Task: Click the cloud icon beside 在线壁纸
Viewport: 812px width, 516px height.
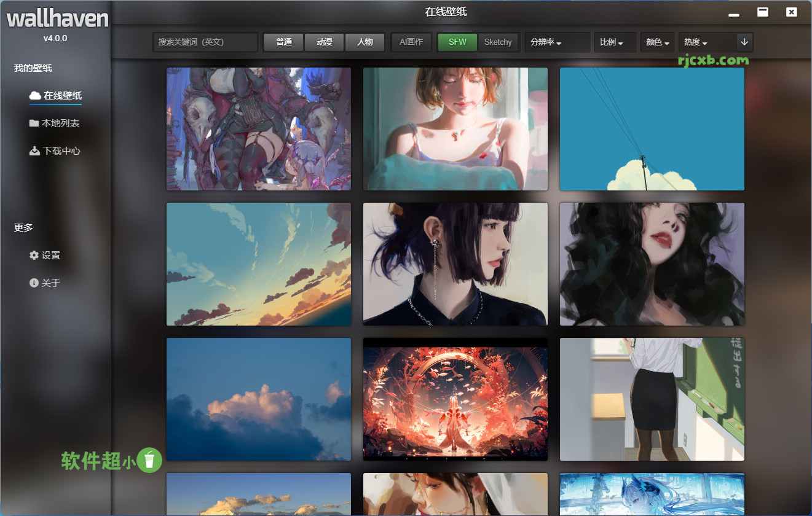Action: tap(35, 95)
